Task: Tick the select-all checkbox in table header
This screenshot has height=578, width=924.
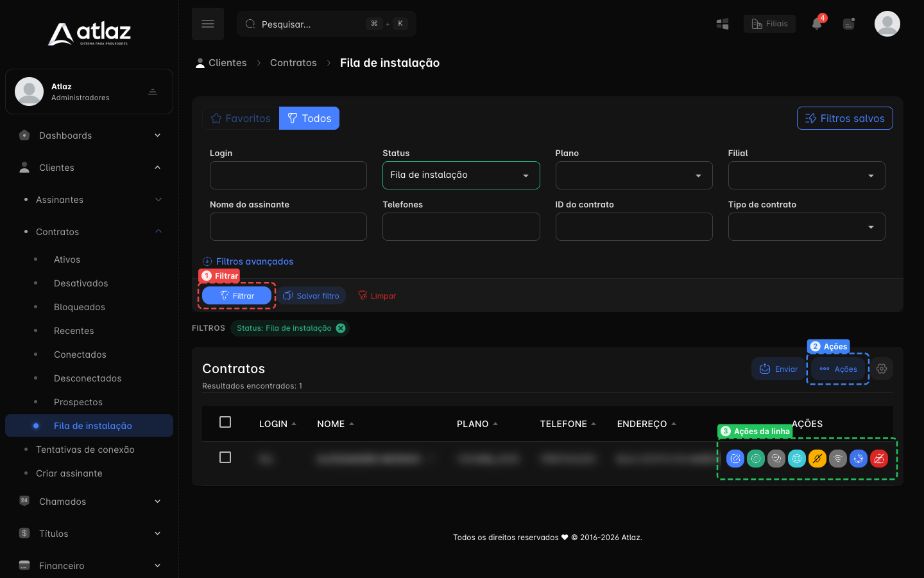Action: pyautogui.click(x=225, y=422)
